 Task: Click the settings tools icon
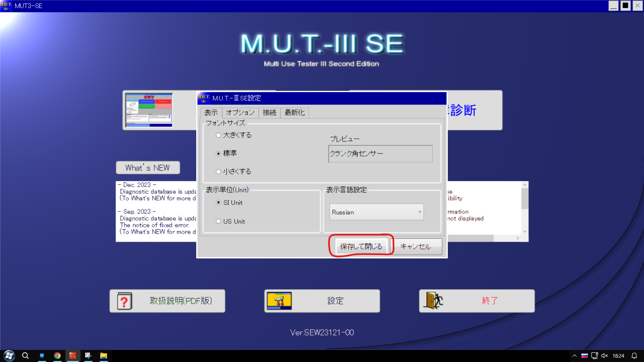[x=279, y=301]
